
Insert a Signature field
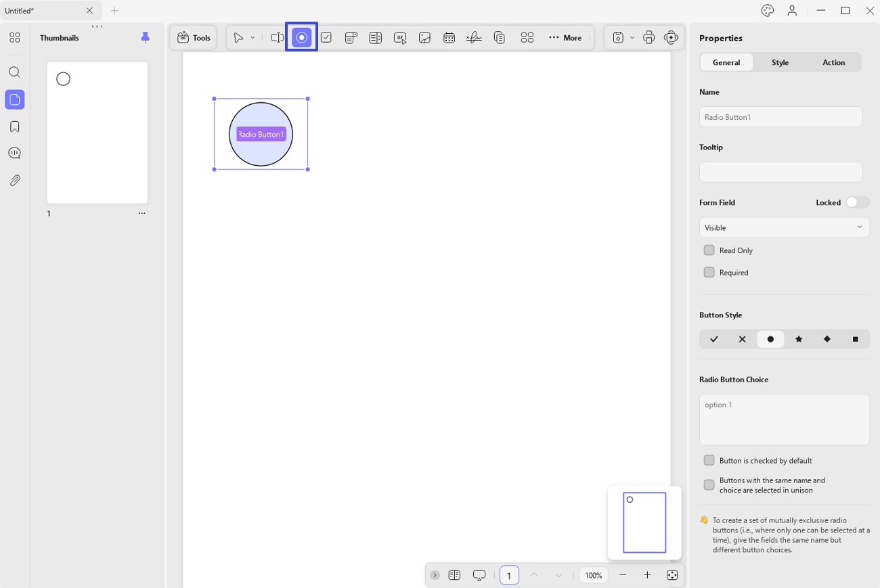[x=474, y=37]
